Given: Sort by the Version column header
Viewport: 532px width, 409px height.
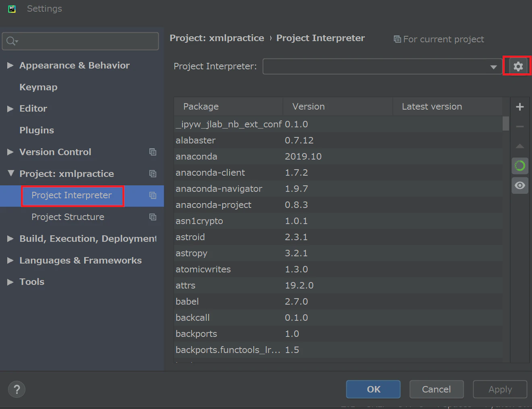Looking at the screenshot, I should (338, 106).
